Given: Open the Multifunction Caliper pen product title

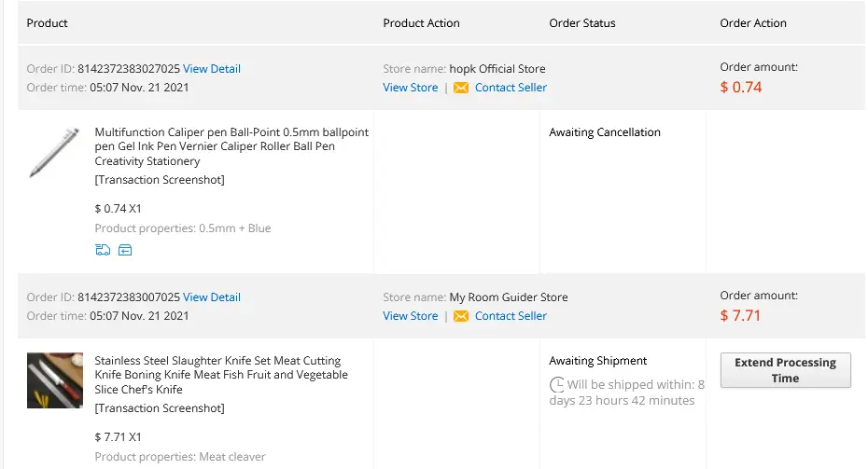Looking at the screenshot, I should (x=231, y=146).
